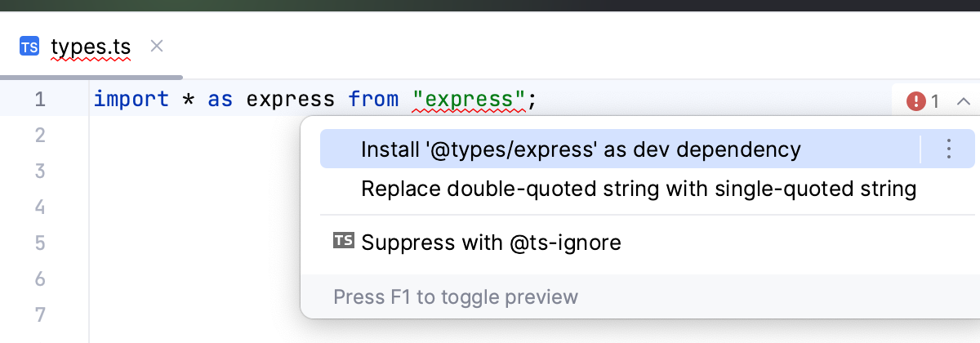
Task: Expand the chevron next to the error count
Action: pos(963,101)
